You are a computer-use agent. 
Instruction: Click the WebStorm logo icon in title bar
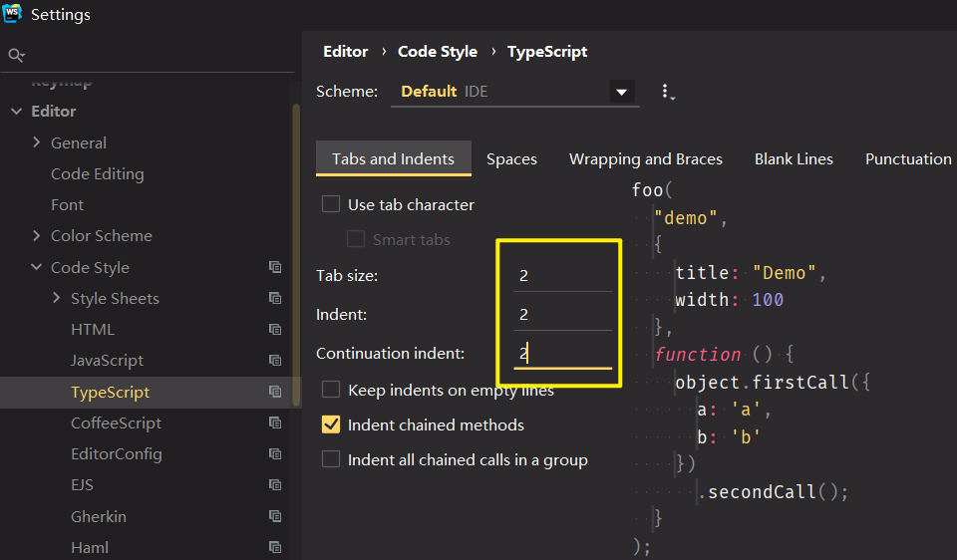pyautogui.click(x=12, y=12)
